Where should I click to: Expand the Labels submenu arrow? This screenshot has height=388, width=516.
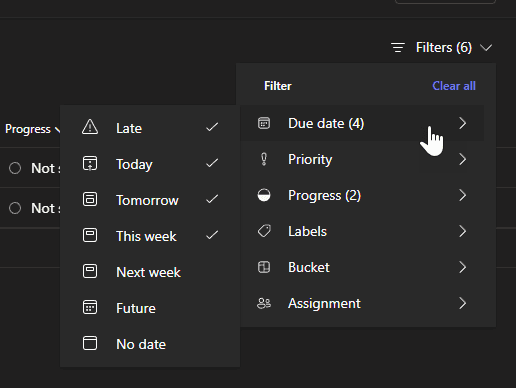[x=462, y=231]
